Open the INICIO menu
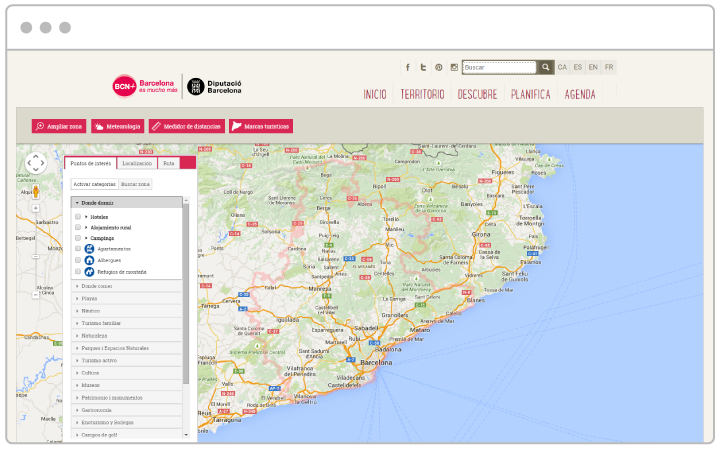The width and height of the screenshot is (720, 450). pos(375,95)
